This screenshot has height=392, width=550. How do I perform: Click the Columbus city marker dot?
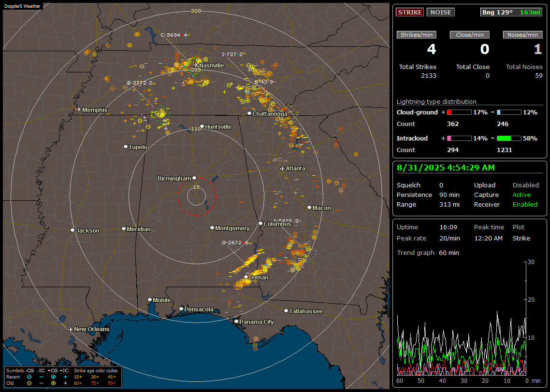pos(261,223)
